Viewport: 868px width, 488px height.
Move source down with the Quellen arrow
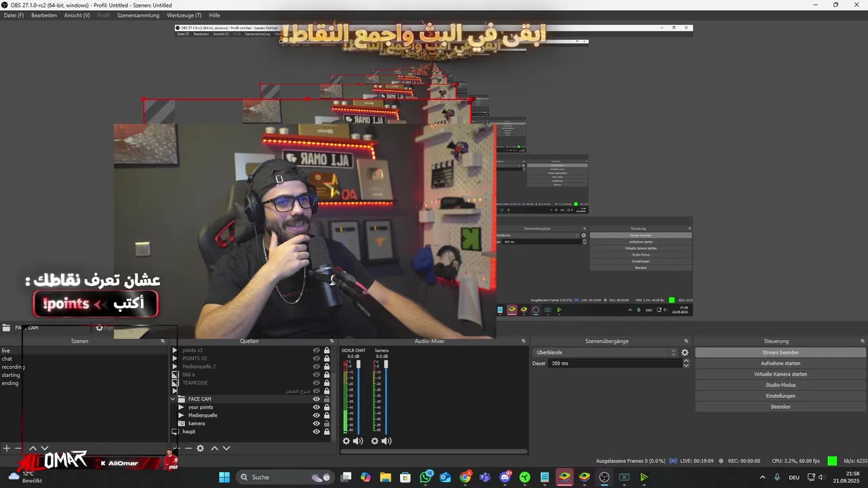[226, 448]
